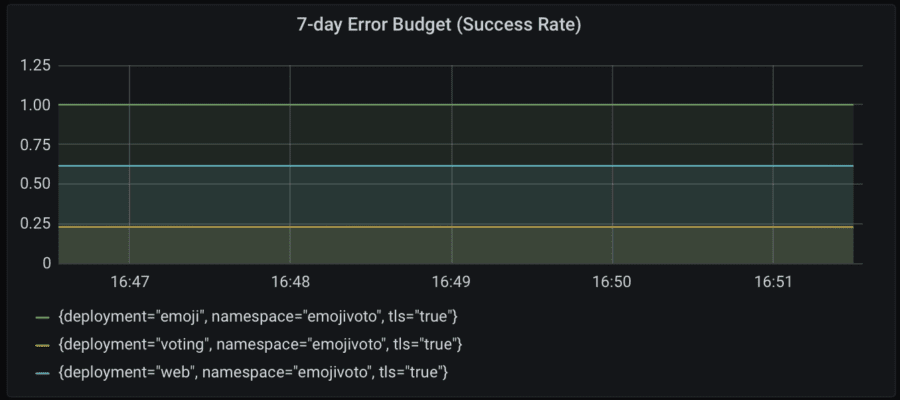Click the 16:47 time axis label
This screenshot has height=400, width=900.
(x=129, y=282)
